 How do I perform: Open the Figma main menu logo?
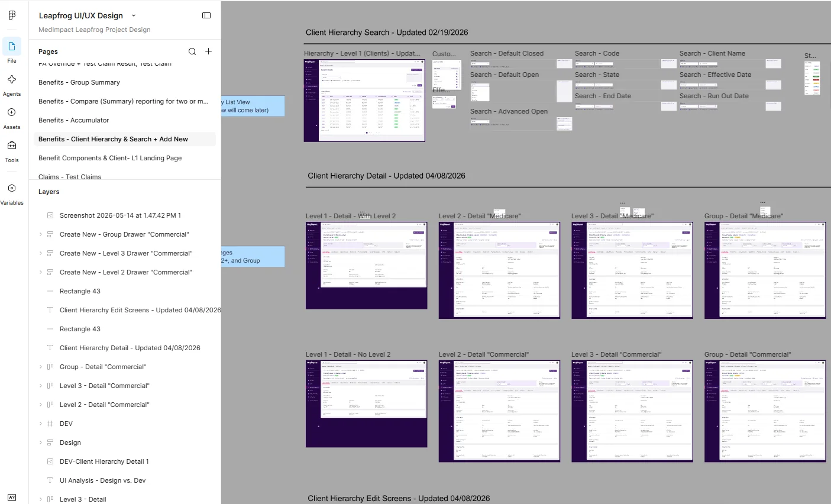12,15
